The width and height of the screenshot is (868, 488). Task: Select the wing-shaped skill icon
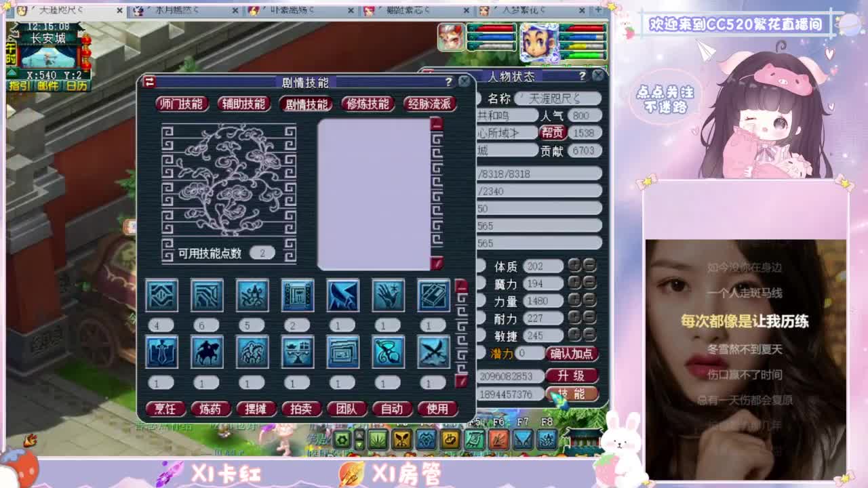(343, 296)
